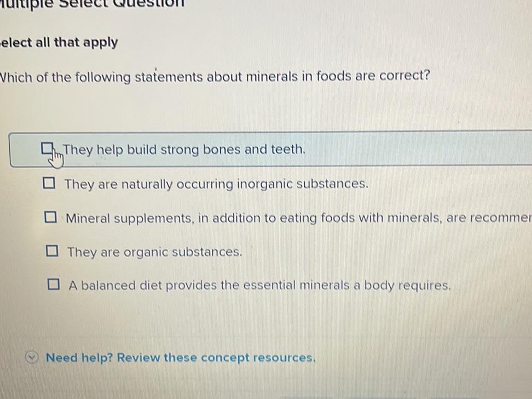The height and width of the screenshot is (399, 532).
Task: Select the They are organic substances row
Action: [154, 251]
